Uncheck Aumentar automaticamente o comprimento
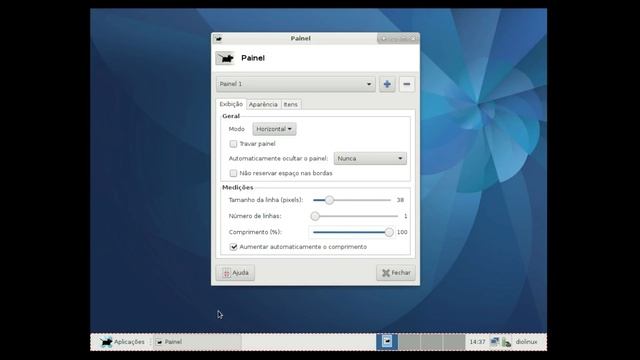 click(x=233, y=247)
